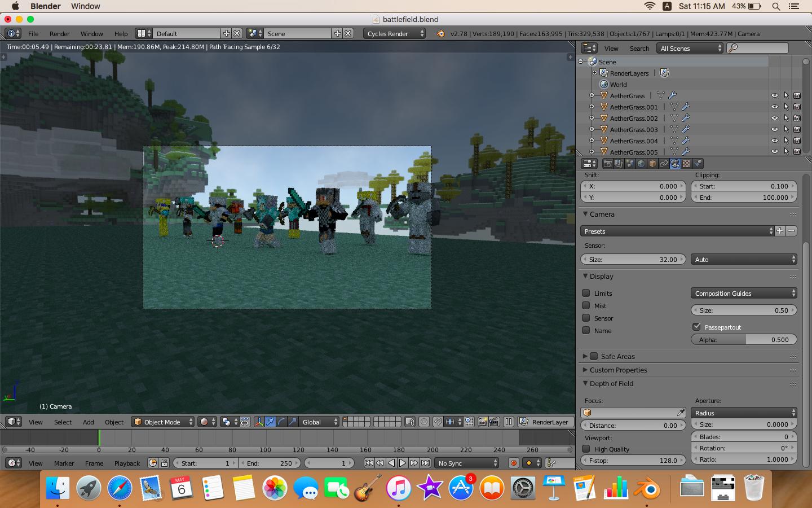Viewport: 812px width, 508px height.
Task: Open the Texture properties tab checker icon
Action: 686,164
